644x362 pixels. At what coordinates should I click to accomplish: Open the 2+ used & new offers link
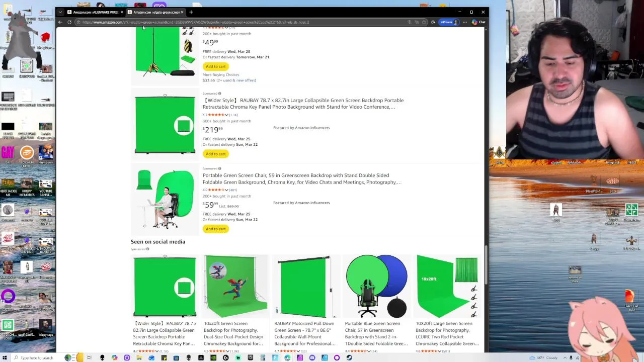236,80
